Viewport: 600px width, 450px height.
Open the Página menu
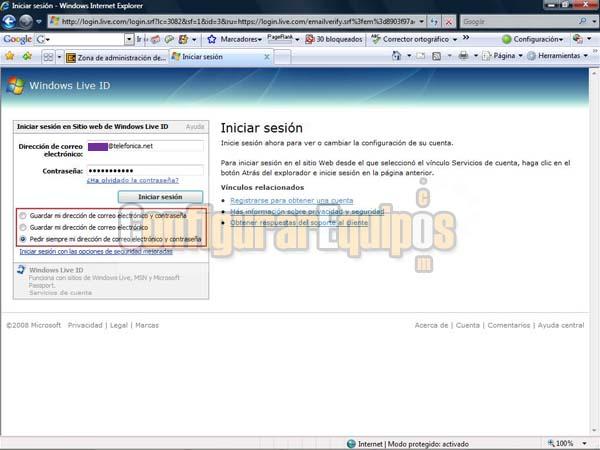click(502, 56)
